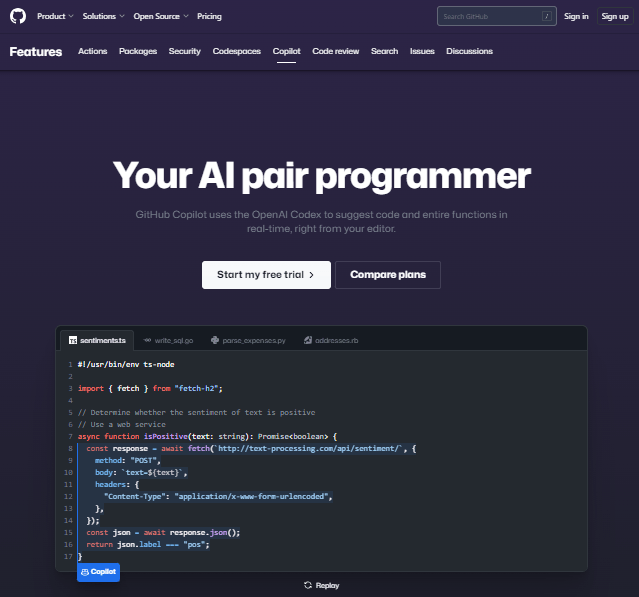Screen dimensions: 639x597
Task: Expand the Solutions dropdown menu
Action: coord(104,17)
